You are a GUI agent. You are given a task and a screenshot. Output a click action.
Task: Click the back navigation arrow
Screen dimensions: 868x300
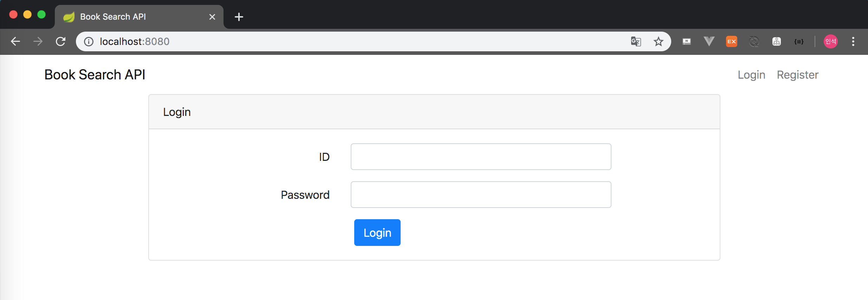pyautogui.click(x=15, y=41)
